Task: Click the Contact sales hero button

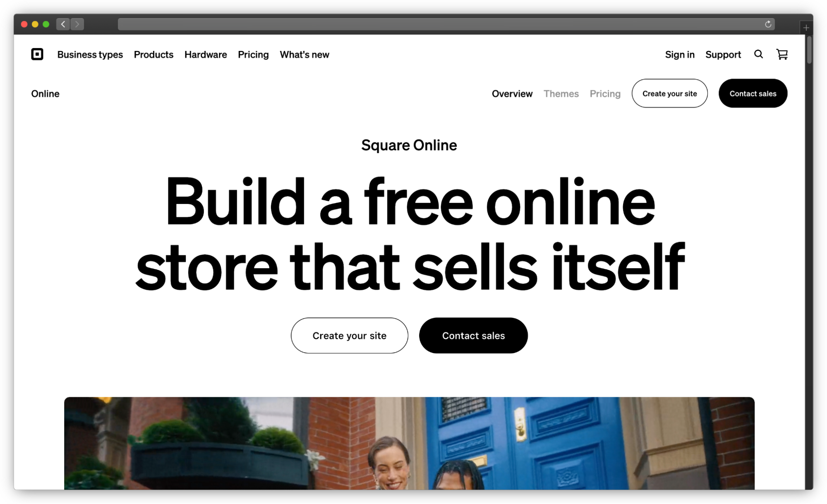Action: pos(473,336)
